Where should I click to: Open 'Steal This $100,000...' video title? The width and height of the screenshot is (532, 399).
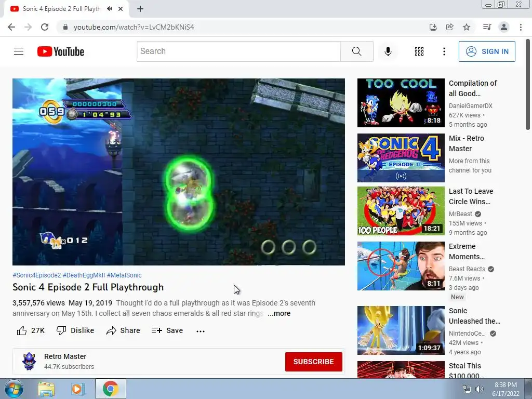tap(466, 370)
